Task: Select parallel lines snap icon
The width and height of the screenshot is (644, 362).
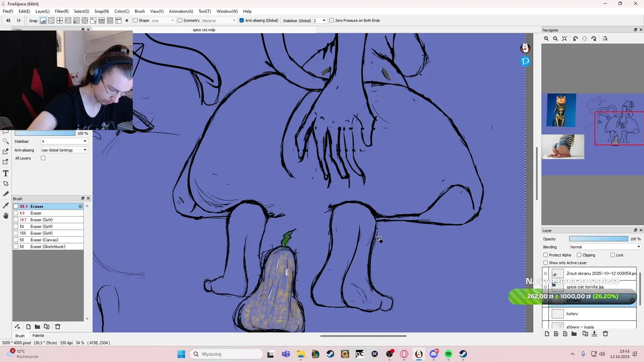Action: [x=51, y=21]
